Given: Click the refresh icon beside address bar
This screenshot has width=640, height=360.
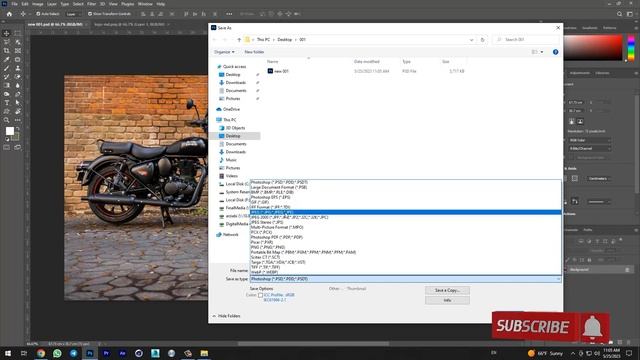Looking at the screenshot, I should point(482,40).
